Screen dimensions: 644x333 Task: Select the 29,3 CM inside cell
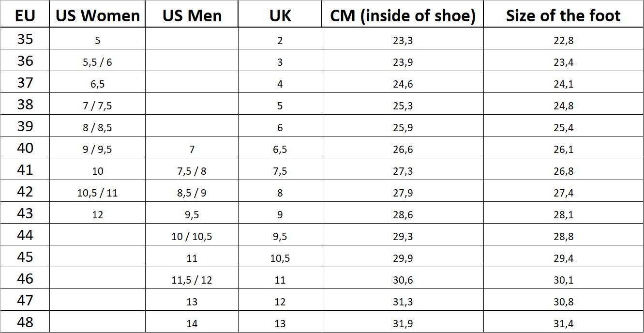pos(403,237)
